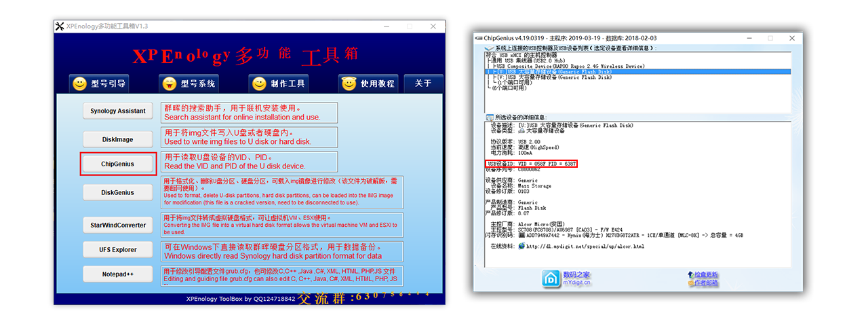Viewport: 868px width, 326px height.
Task: Open the dl.mydigit.net alcor.html link
Action: coord(586,246)
